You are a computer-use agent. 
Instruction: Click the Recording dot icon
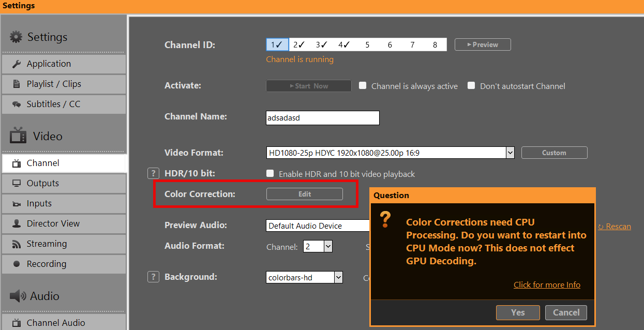[17, 264]
